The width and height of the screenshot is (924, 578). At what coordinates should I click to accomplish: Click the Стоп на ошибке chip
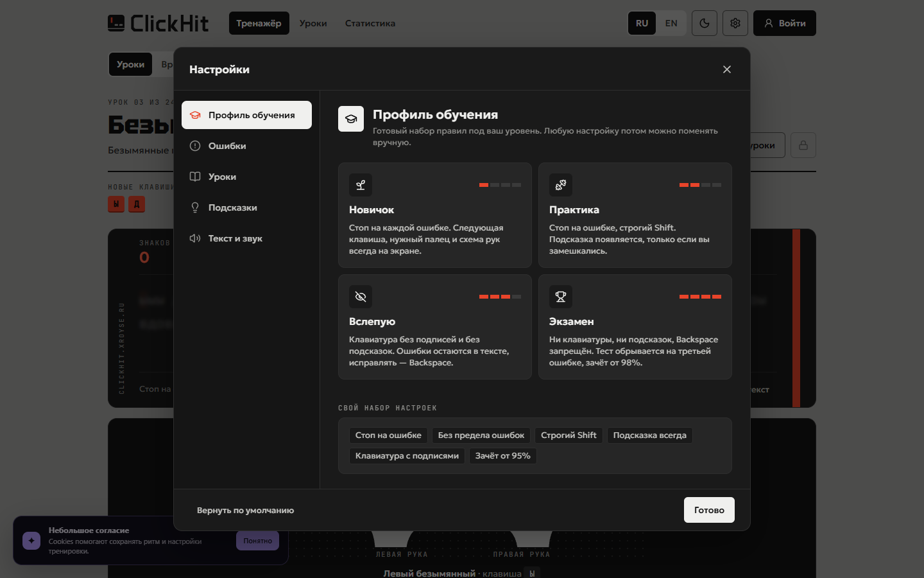[x=388, y=435]
